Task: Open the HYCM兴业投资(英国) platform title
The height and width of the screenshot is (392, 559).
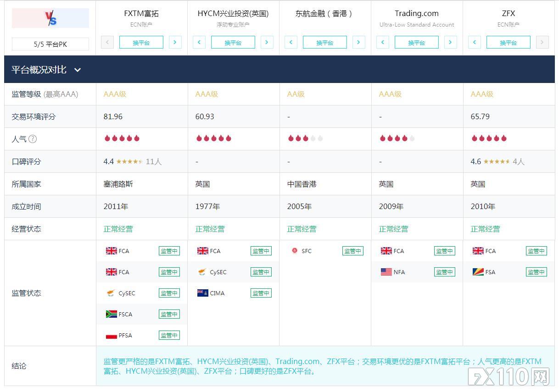Action: coord(233,13)
